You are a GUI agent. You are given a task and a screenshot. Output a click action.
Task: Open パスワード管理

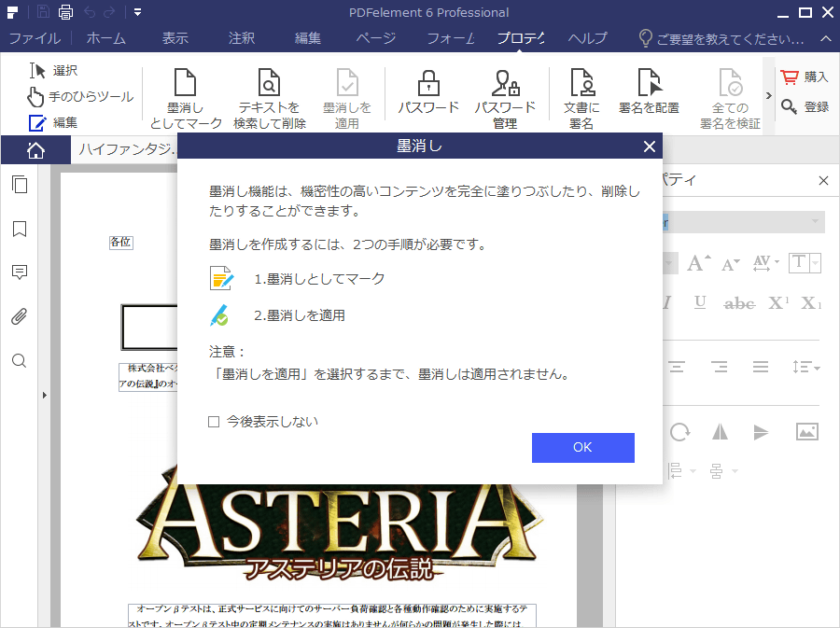tap(505, 99)
